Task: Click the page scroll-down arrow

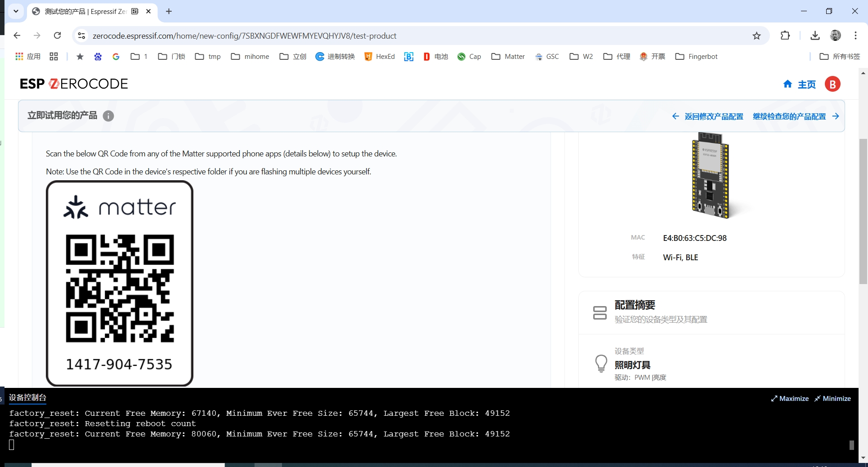Action: click(x=863, y=458)
